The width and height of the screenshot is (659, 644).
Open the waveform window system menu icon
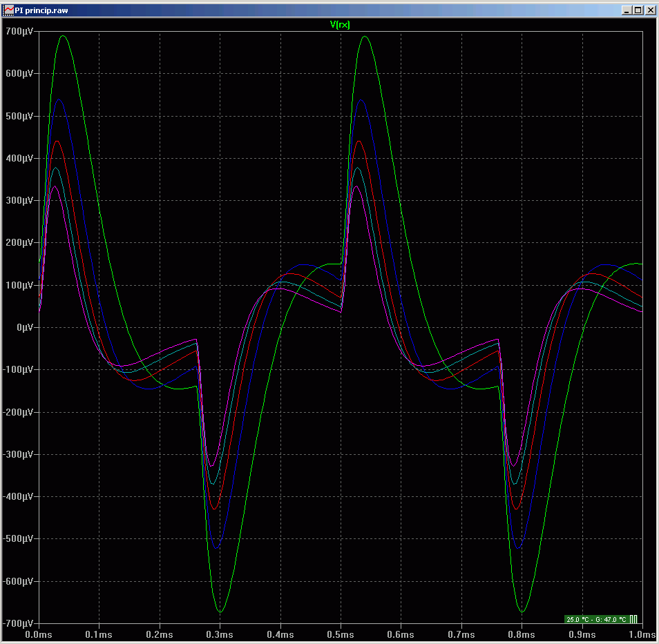coord(8,10)
